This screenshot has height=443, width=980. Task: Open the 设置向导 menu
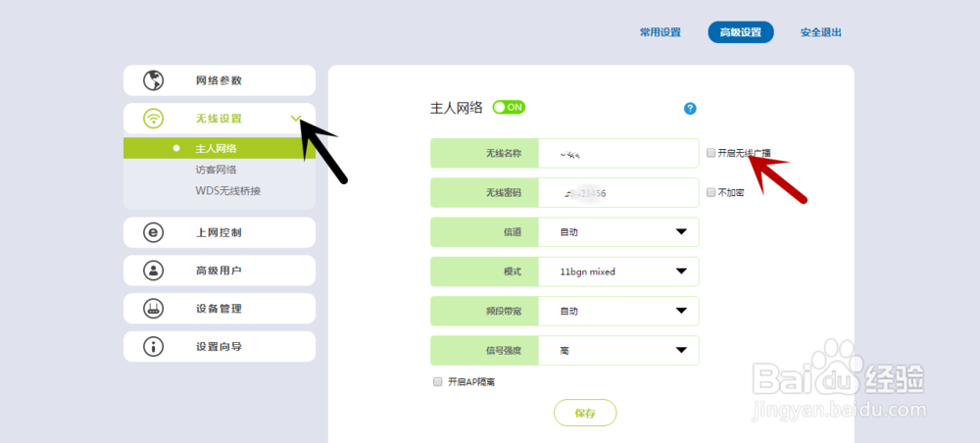click(x=220, y=347)
